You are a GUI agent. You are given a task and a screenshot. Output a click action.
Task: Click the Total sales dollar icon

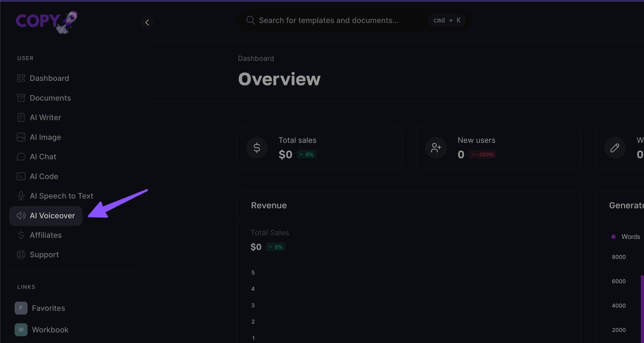coord(257,148)
